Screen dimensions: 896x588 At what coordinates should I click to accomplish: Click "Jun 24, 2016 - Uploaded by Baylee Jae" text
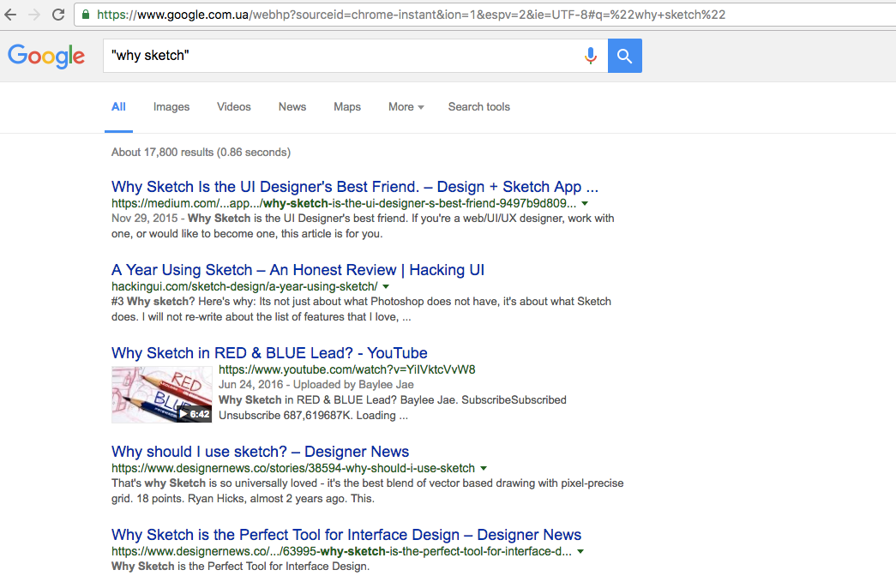pos(316,385)
